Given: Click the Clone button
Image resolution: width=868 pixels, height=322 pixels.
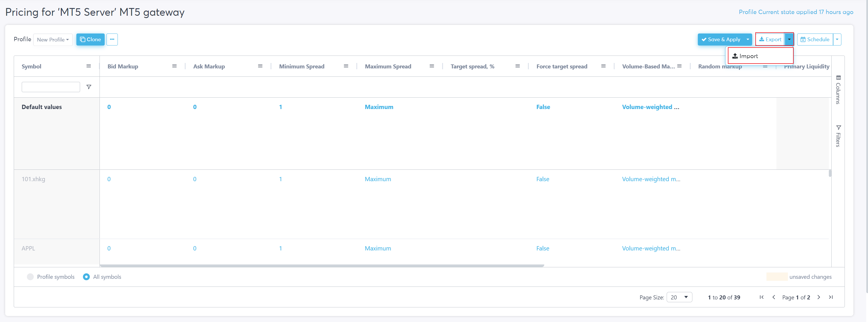Looking at the screenshot, I should click(90, 39).
